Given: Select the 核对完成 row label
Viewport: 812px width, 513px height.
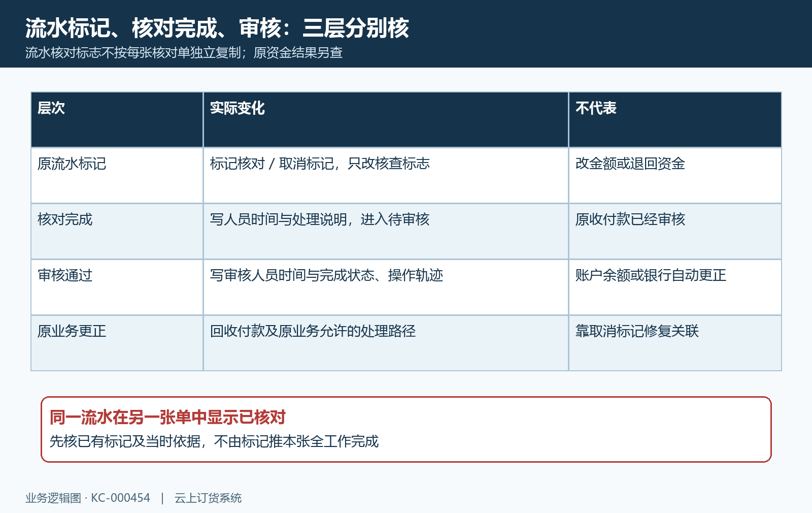Looking at the screenshot, I should [x=117, y=232].
